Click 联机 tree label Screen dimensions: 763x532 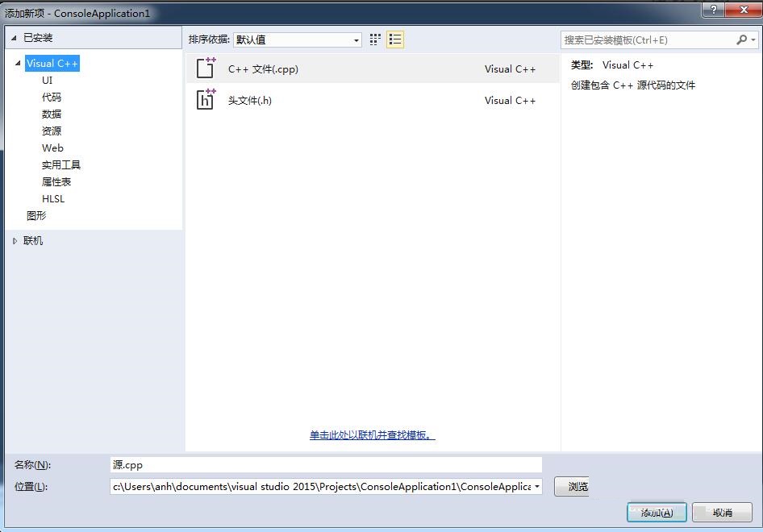coord(33,241)
